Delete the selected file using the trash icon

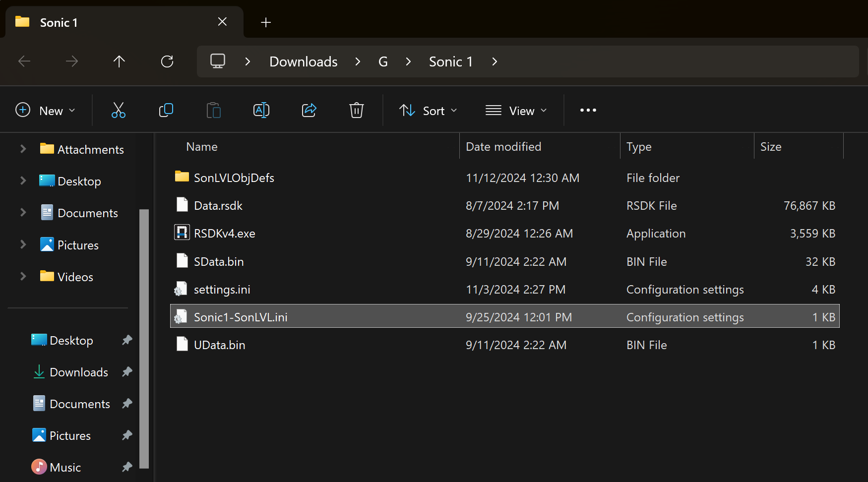pyautogui.click(x=356, y=110)
